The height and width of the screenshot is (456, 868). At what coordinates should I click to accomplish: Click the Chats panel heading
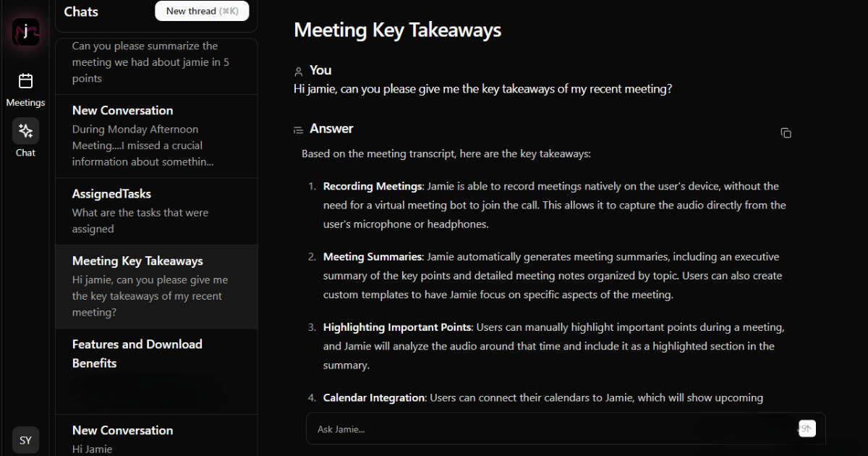click(x=81, y=12)
